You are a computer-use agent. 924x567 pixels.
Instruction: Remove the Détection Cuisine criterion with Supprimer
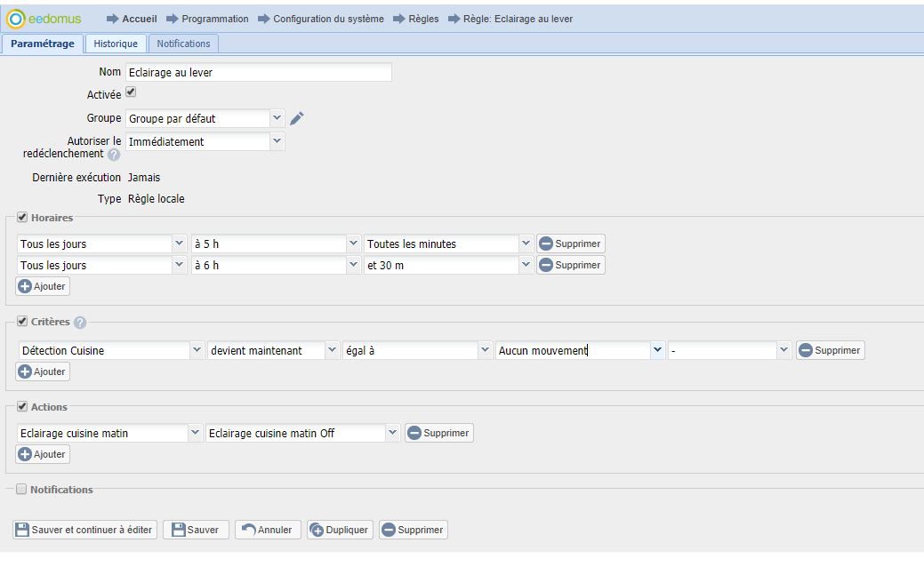point(831,350)
